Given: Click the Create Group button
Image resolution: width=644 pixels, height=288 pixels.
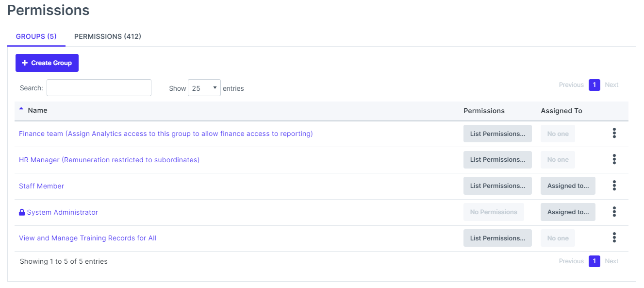Looking at the screenshot, I should point(47,63).
